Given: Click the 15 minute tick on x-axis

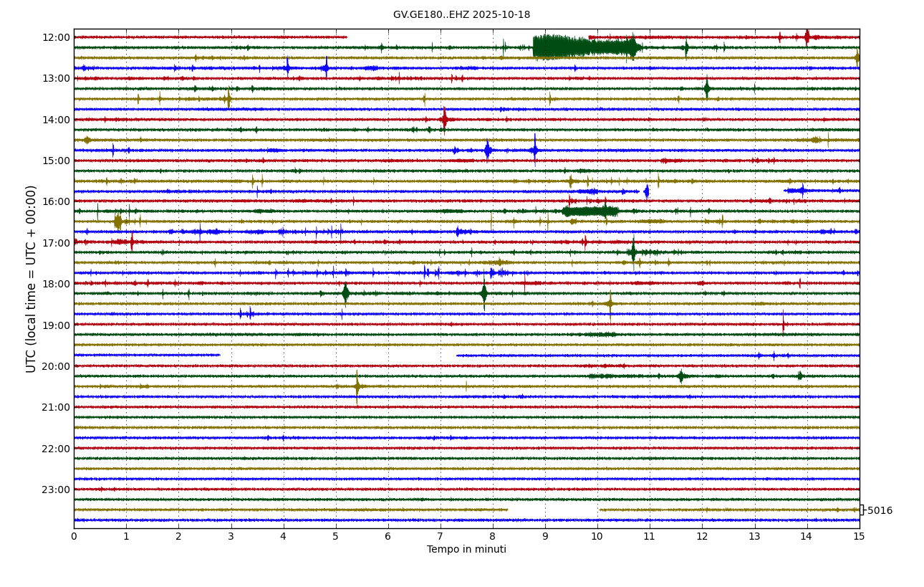Looking at the screenshot, I should pyautogui.click(x=859, y=536).
